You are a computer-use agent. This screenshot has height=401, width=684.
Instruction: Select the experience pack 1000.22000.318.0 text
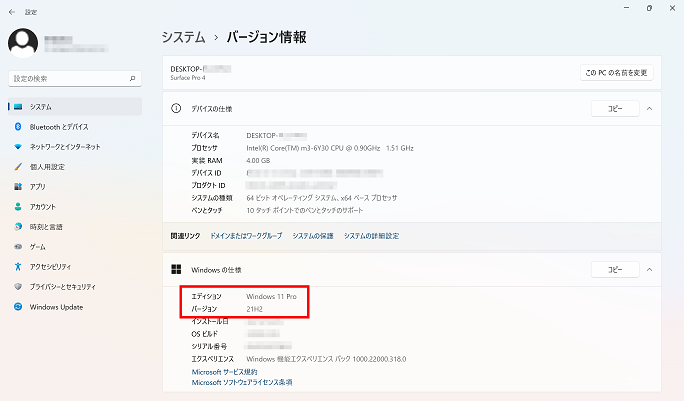pos(326,360)
